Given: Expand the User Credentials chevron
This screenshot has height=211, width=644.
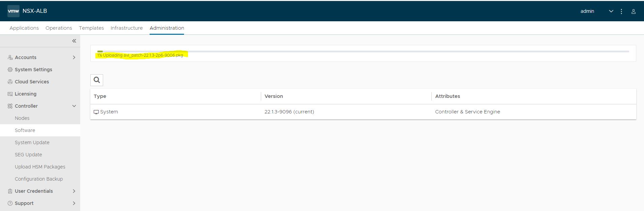Looking at the screenshot, I should 74,191.
